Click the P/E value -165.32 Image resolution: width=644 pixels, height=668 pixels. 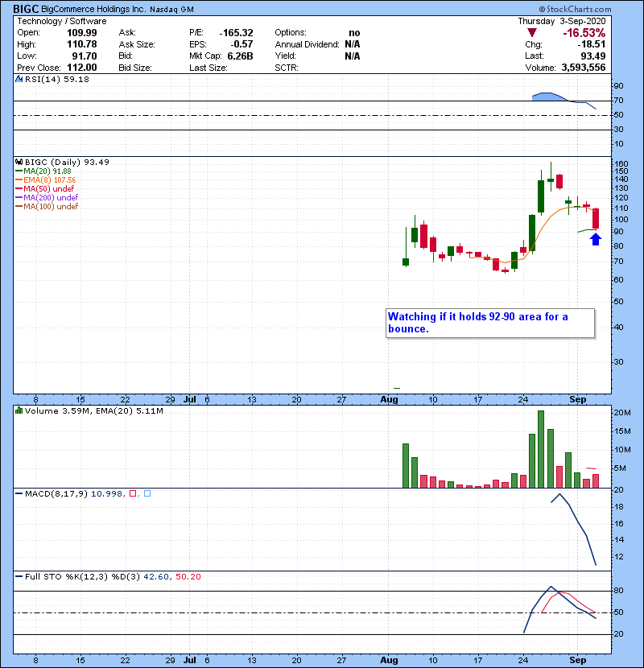coord(236,33)
